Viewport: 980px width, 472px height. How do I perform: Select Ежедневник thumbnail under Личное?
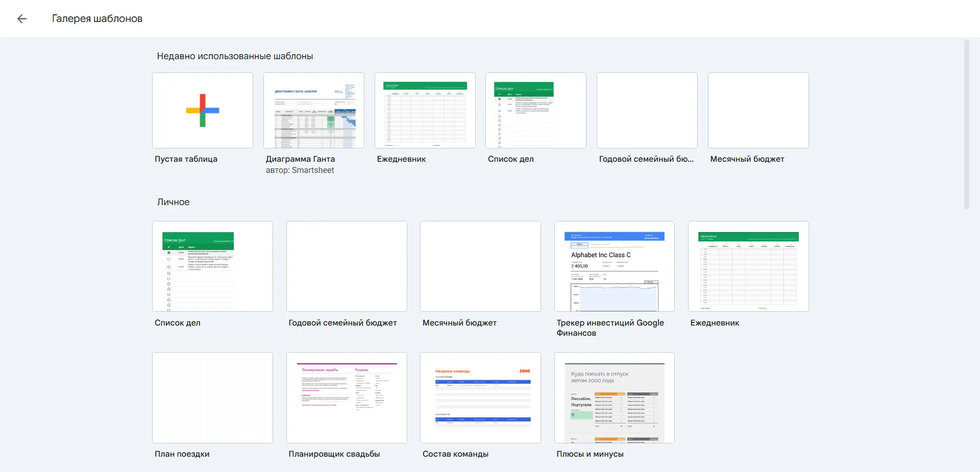748,266
